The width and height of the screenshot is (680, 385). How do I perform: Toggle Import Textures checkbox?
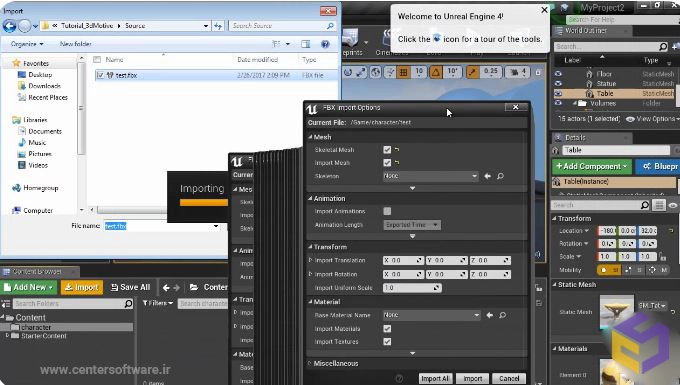[x=387, y=342]
